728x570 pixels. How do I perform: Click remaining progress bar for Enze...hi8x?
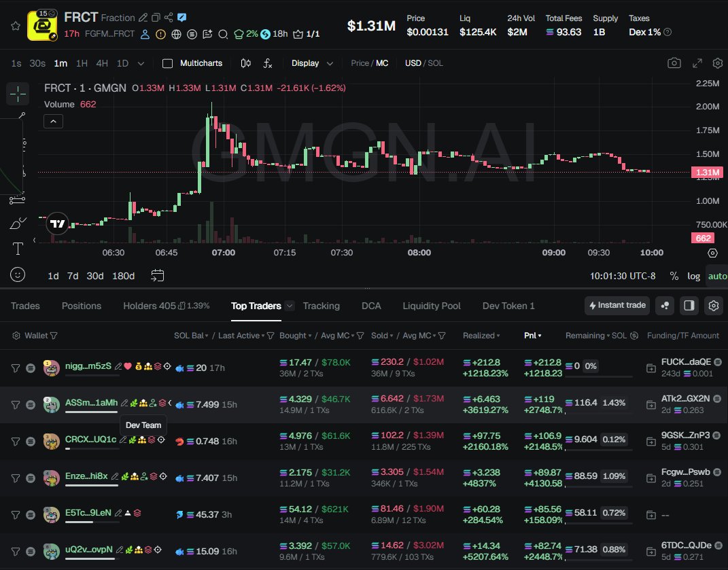pyautogui.click(x=598, y=486)
